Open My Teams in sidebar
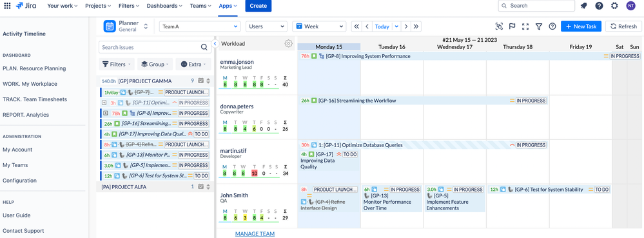644x238 pixels. 15,165
